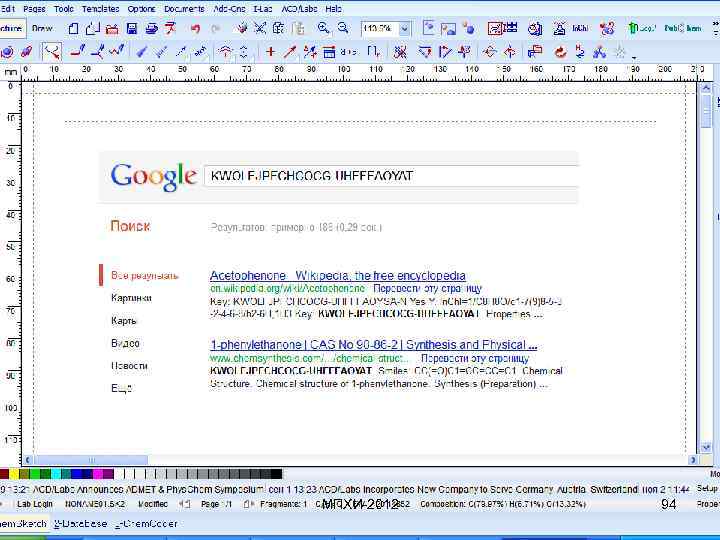Open the Options menu
720x540 pixels.
pos(141,9)
